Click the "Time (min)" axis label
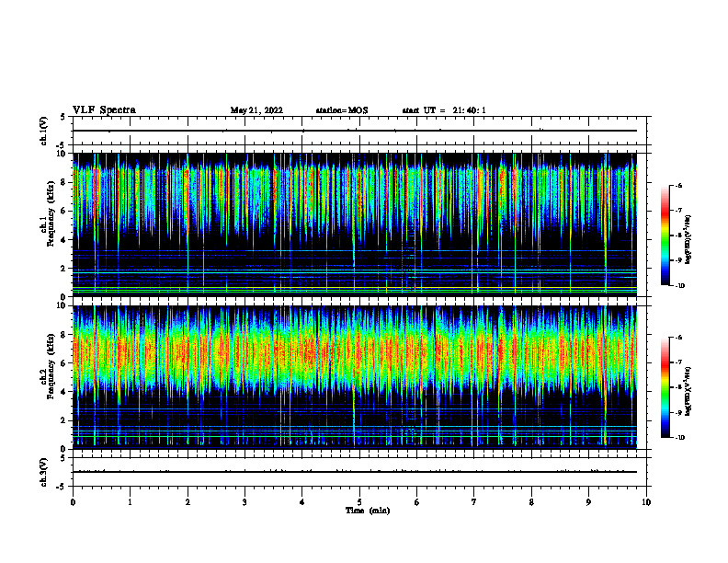This screenshot has width=728, height=563. click(x=368, y=511)
